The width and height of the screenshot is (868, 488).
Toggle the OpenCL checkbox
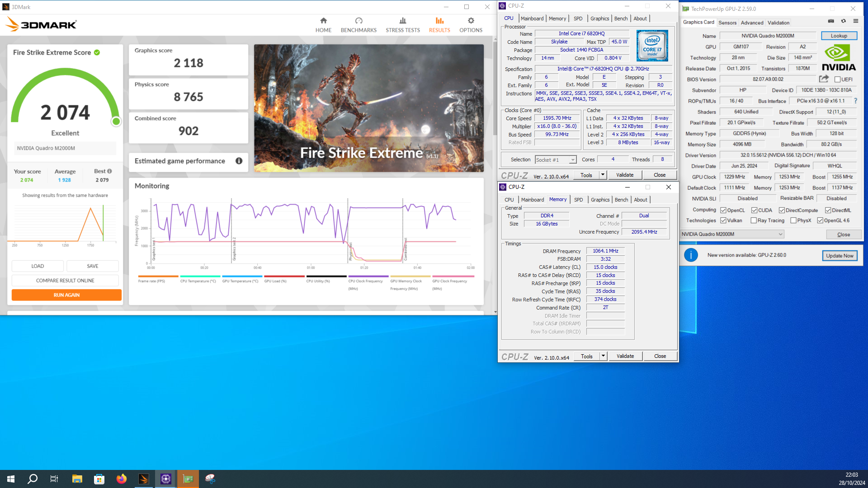[723, 210]
